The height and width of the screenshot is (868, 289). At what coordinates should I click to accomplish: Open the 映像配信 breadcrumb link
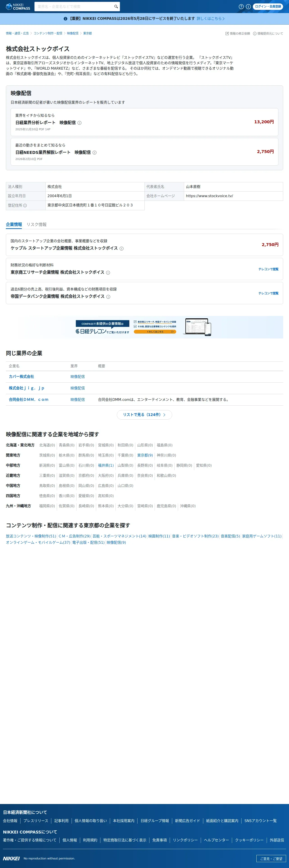tap(73, 33)
